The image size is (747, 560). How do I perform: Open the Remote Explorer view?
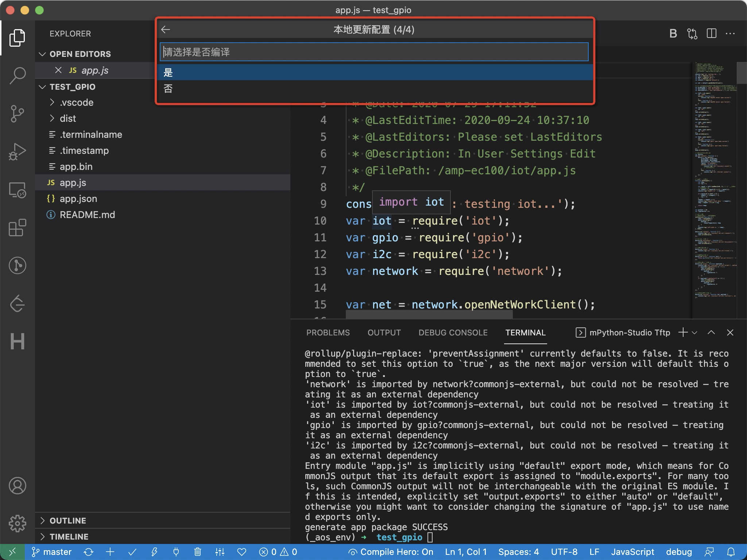point(17,190)
